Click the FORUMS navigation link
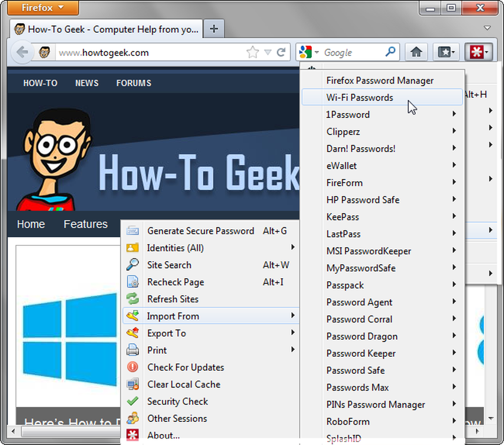 click(134, 83)
